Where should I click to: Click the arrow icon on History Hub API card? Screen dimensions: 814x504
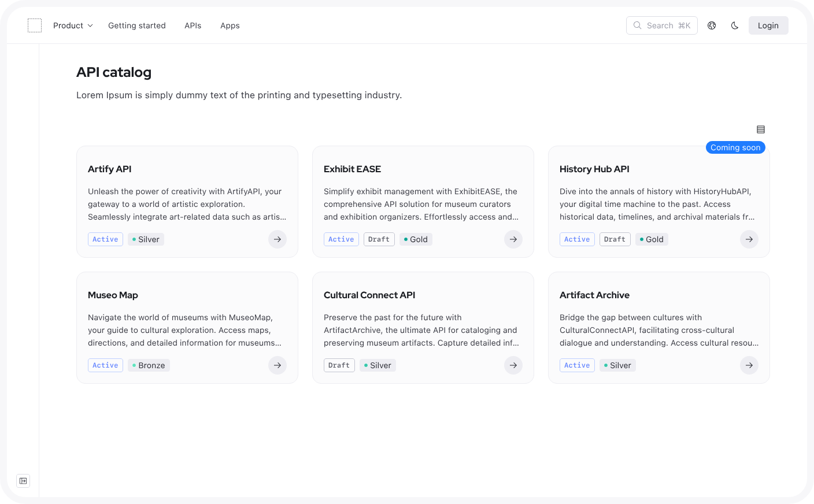749,239
